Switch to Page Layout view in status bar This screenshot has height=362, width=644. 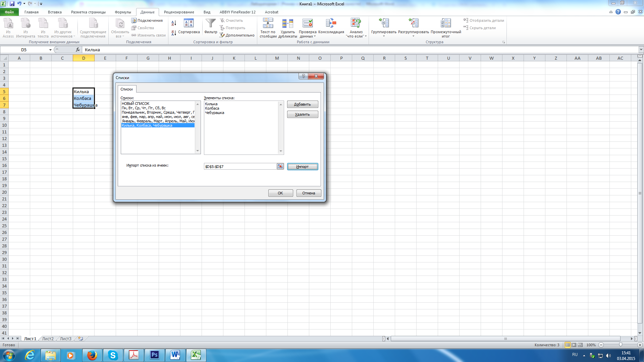tap(574, 345)
